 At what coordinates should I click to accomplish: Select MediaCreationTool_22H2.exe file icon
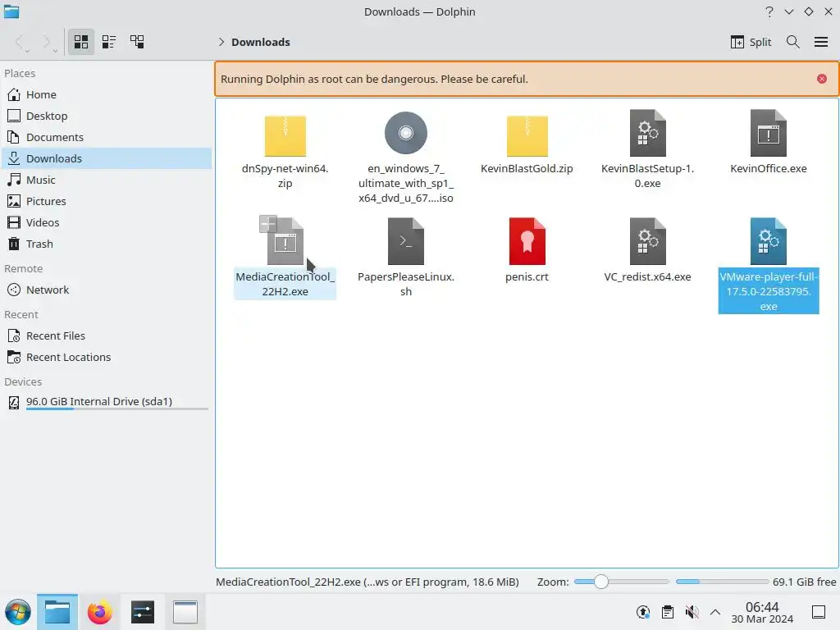285,242
